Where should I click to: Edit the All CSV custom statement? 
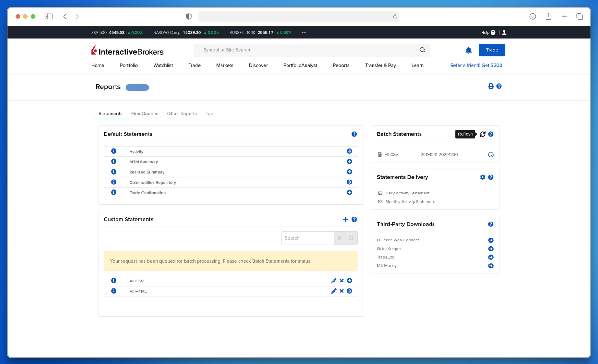point(334,281)
